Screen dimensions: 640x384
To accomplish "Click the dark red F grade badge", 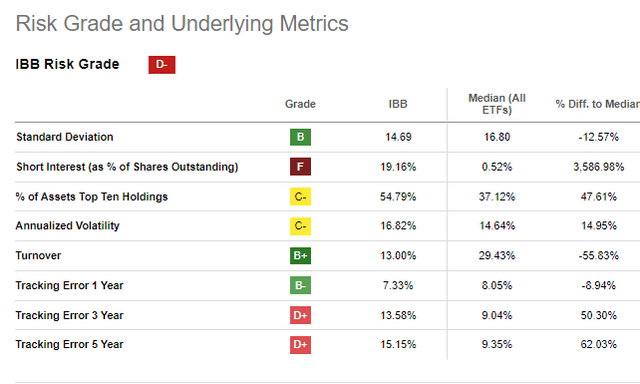I will [x=300, y=166].
